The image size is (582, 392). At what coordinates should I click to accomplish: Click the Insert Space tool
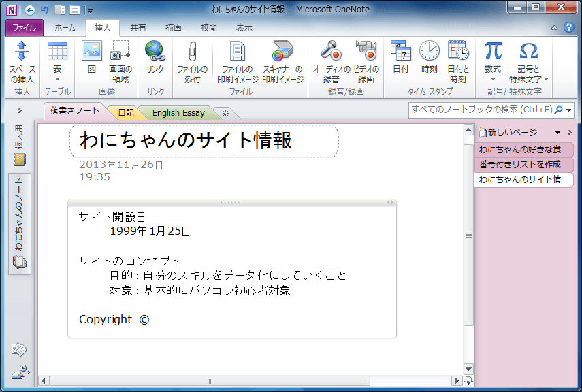pyautogui.click(x=22, y=62)
